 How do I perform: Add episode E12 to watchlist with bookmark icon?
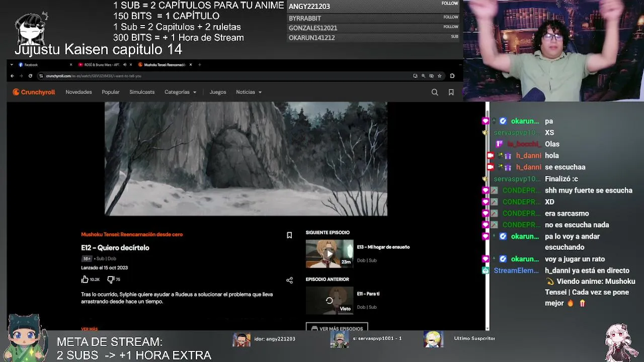tap(289, 235)
